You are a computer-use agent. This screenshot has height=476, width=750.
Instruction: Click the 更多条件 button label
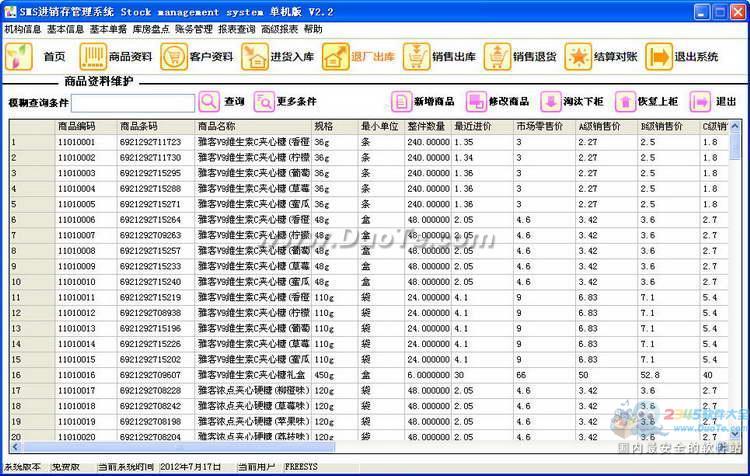point(297,101)
